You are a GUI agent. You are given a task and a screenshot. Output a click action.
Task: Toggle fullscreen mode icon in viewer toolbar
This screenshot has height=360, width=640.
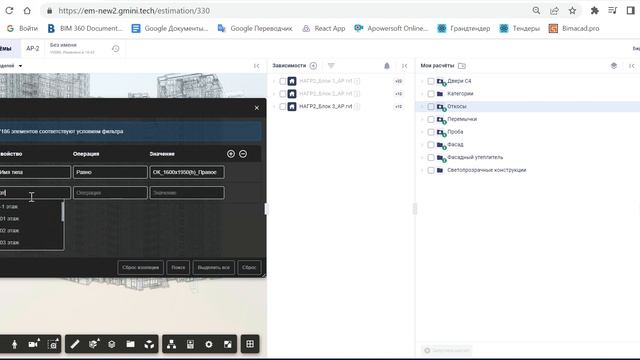pos(228,344)
